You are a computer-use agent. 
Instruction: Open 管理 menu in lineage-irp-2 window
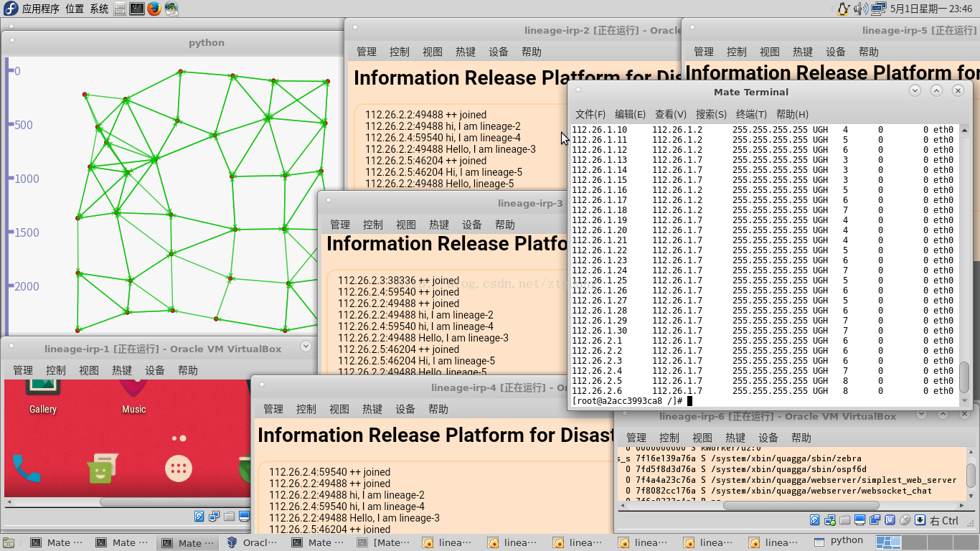(367, 52)
